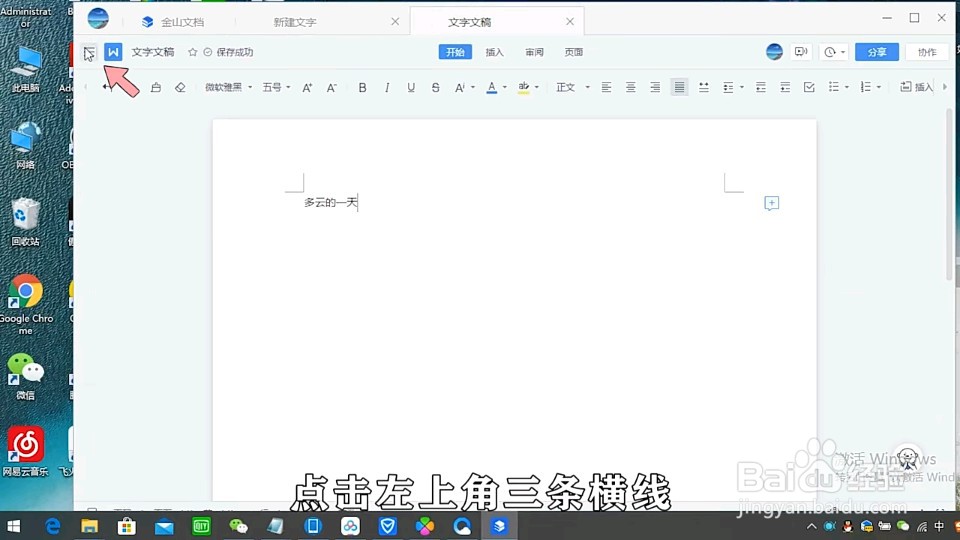Apply the yellow text highlight color
Image resolution: width=960 pixels, height=540 pixels.
(523, 88)
